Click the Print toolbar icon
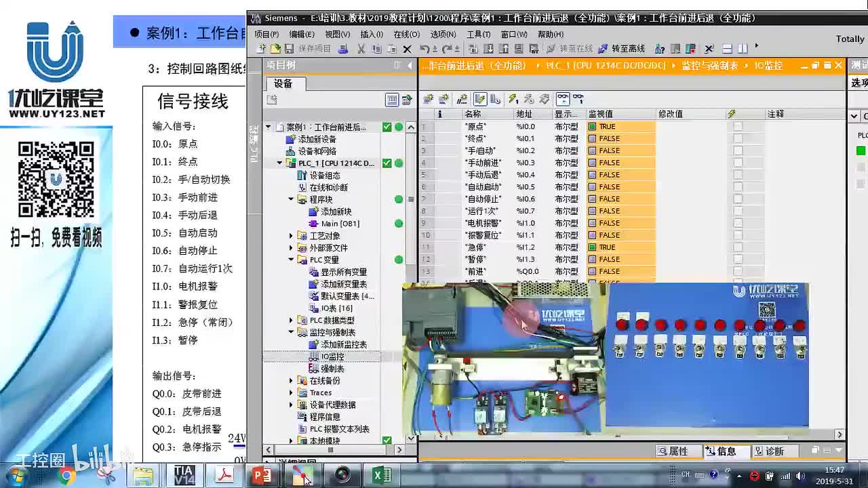Screen dimensions: 868x488 pos(343,49)
